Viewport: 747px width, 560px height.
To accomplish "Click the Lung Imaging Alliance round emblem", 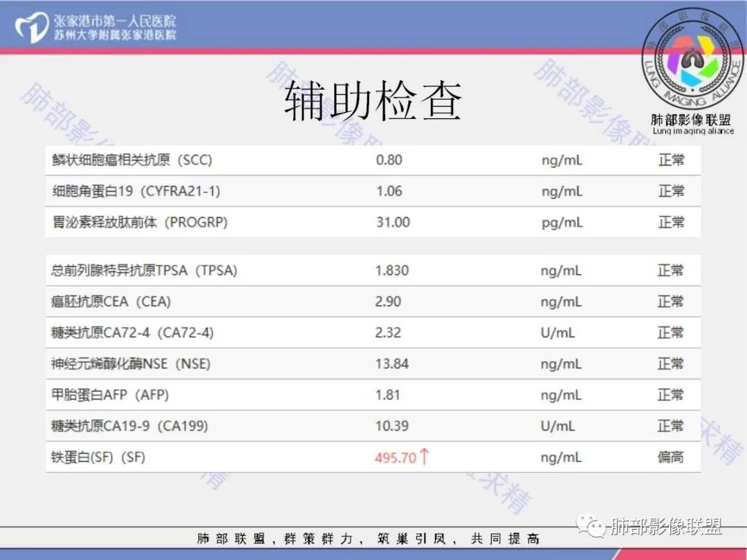I will (x=692, y=59).
